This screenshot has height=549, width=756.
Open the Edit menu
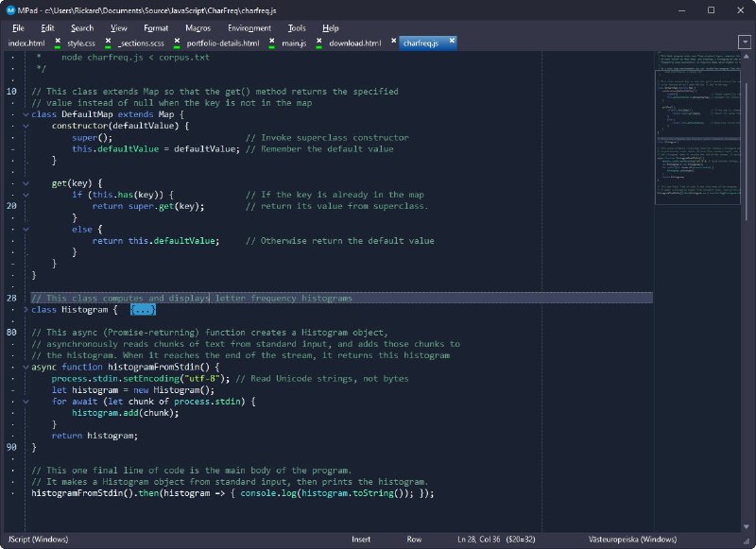coord(48,28)
